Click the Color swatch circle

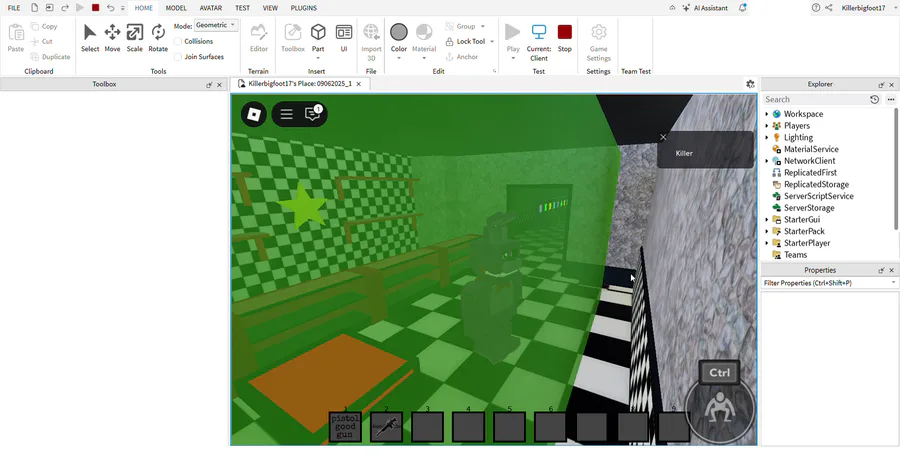pos(398,32)
